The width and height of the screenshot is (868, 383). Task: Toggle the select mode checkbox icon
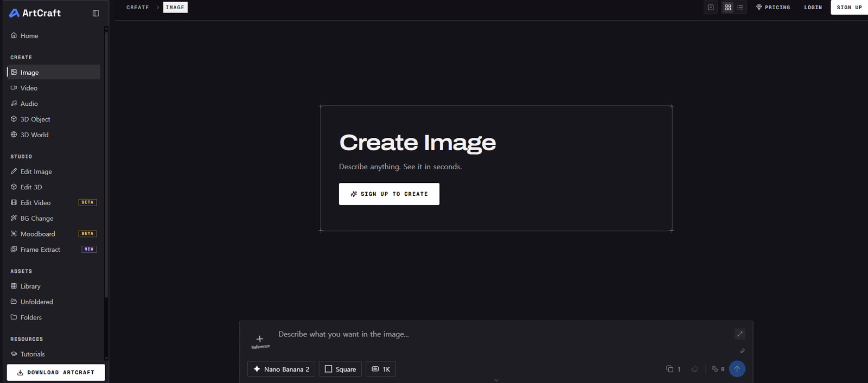point(711,8)
